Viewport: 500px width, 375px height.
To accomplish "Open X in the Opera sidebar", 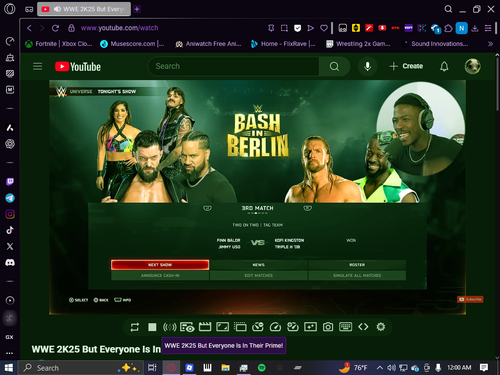I will point(10,246).
